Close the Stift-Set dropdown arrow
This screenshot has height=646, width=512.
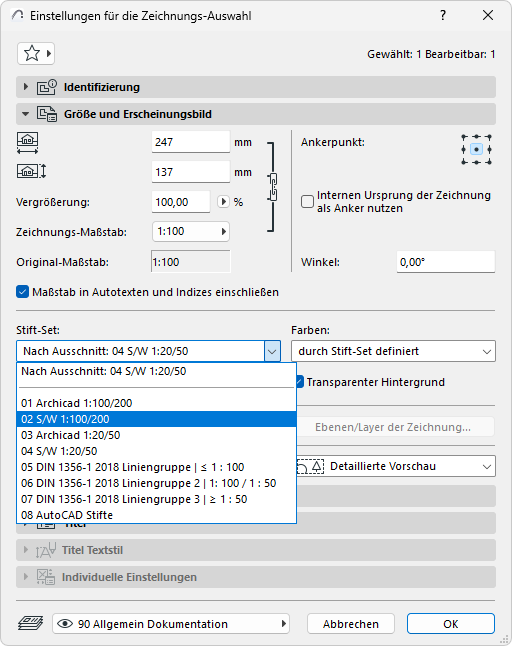pos(272,351)
